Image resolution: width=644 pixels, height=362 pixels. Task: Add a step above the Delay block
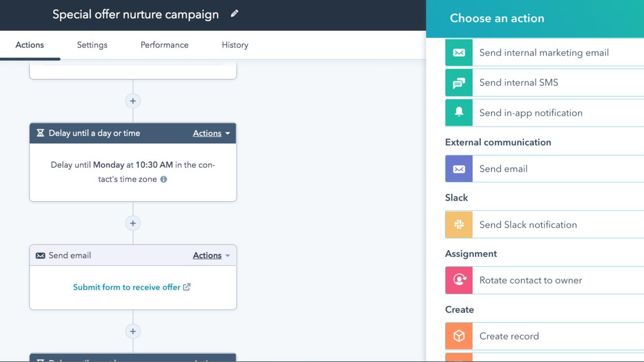click(133, 101)
